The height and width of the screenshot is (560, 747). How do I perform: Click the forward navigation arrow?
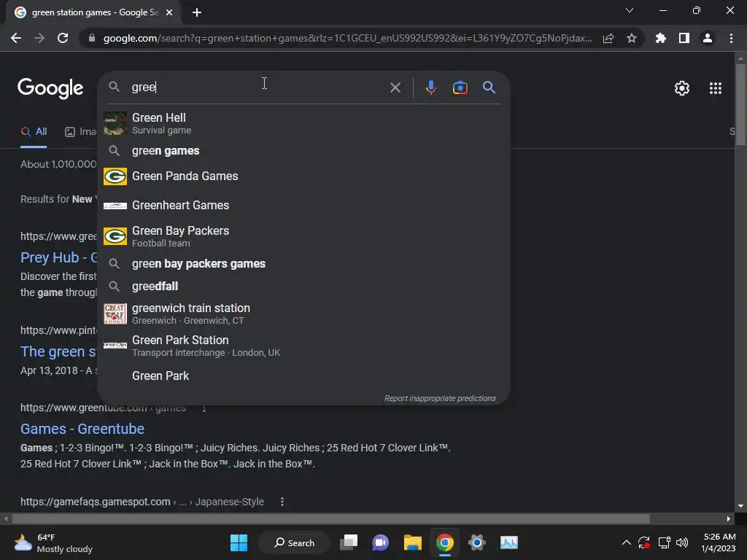tap(39, 38)
